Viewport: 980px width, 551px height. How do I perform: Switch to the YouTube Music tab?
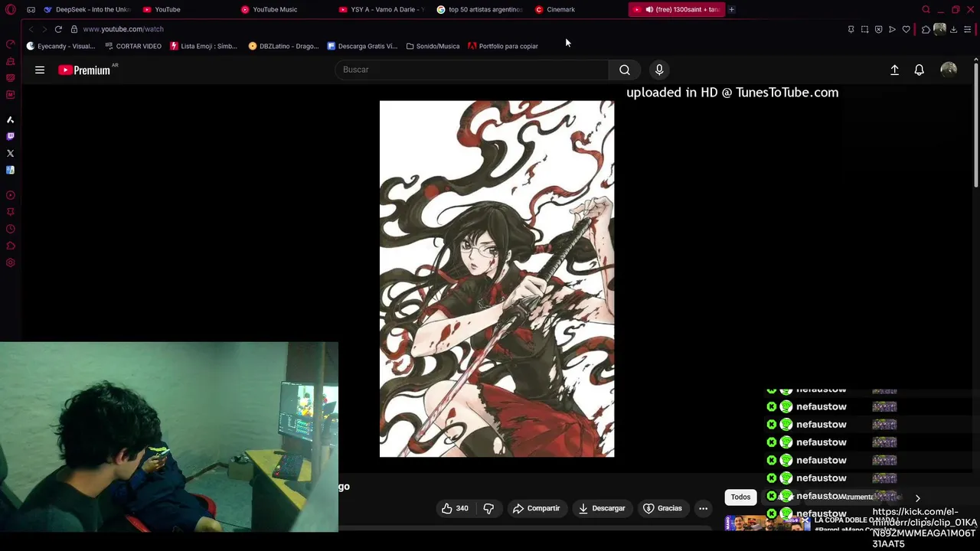pyautogui.click(x=284, y=9)
